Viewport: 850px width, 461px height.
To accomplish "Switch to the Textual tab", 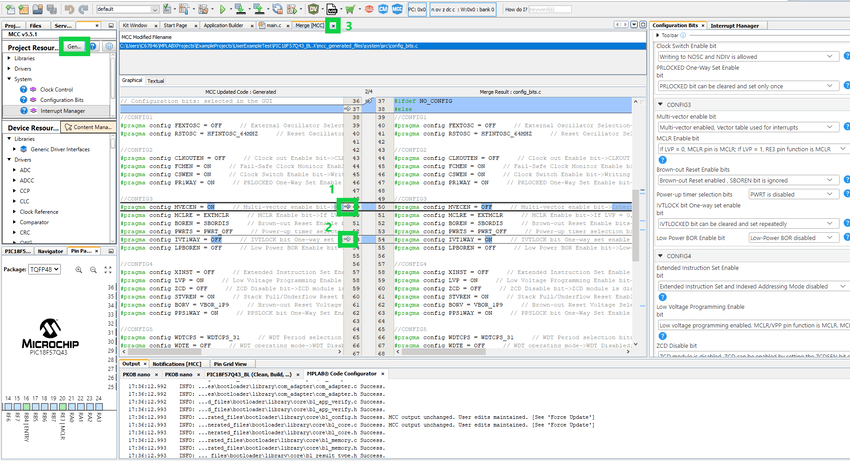I will [x=156, y=80].
